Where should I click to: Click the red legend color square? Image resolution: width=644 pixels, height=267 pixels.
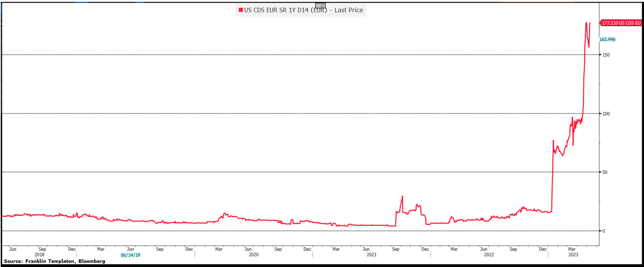[x=241, y=10]
